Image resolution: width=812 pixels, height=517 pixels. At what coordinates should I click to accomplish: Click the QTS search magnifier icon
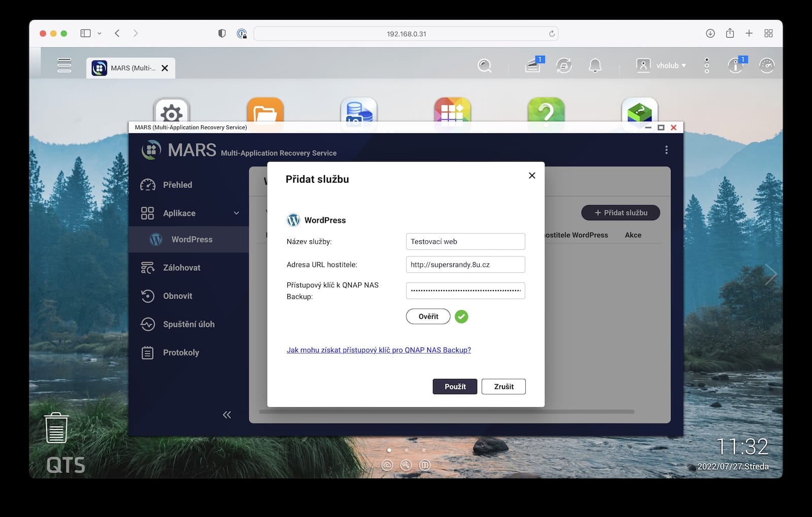(485, 66)
